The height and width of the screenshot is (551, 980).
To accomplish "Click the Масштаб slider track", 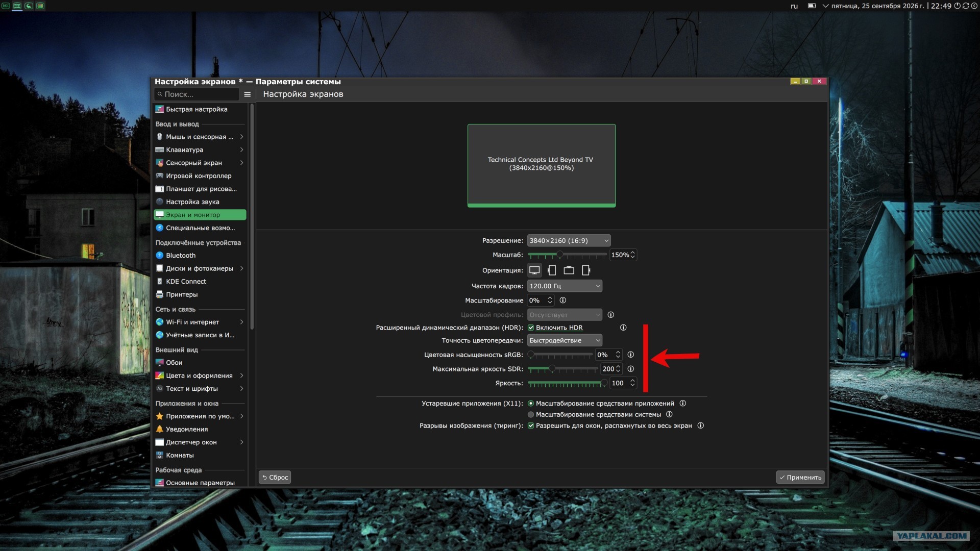I will tap(567, 255).
